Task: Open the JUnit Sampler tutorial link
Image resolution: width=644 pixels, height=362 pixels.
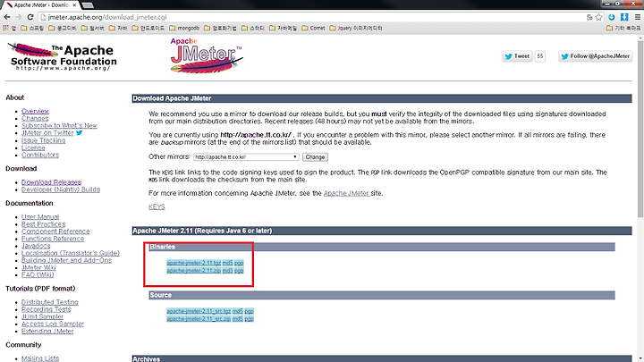Action: (42, 316)
